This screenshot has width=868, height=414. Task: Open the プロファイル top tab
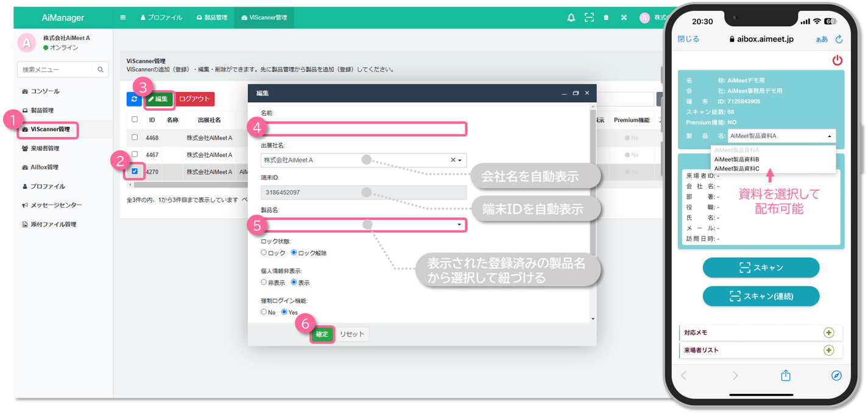click(x=161, y=18)
